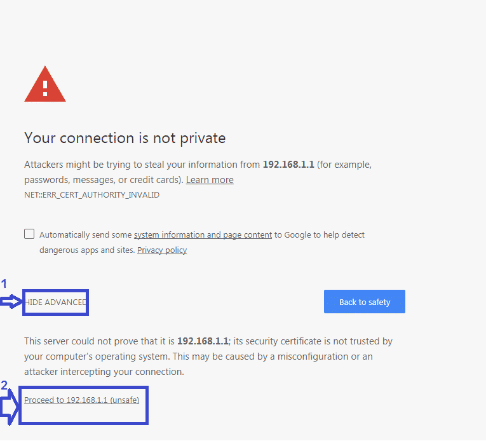
Task: Click the red warning triangle icon
Action: 44,86
